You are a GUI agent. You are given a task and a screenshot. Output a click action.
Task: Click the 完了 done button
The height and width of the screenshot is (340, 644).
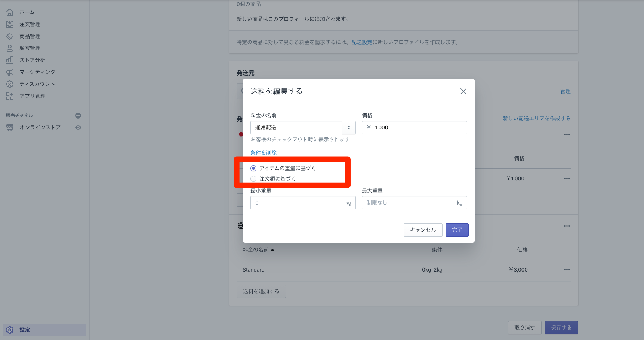[x=457, y=230]
